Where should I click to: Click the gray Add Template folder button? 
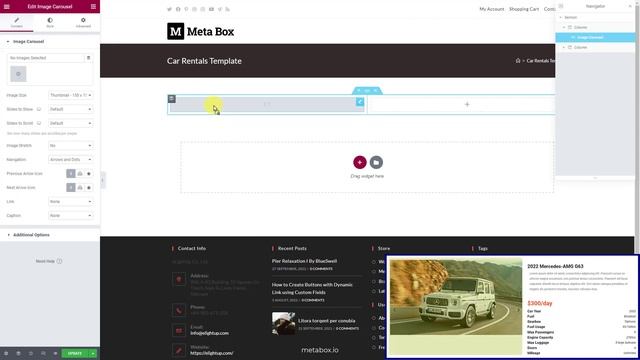click(376, 162)
